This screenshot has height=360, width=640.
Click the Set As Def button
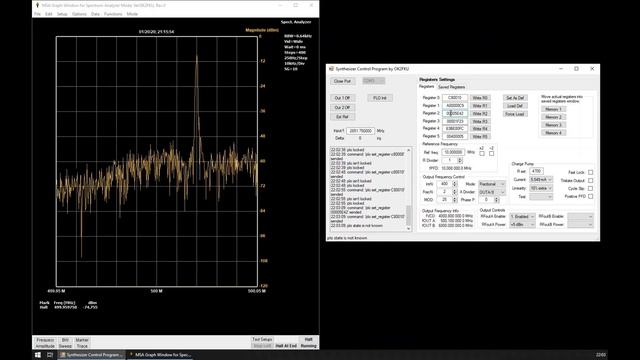[x=515, y=98]
